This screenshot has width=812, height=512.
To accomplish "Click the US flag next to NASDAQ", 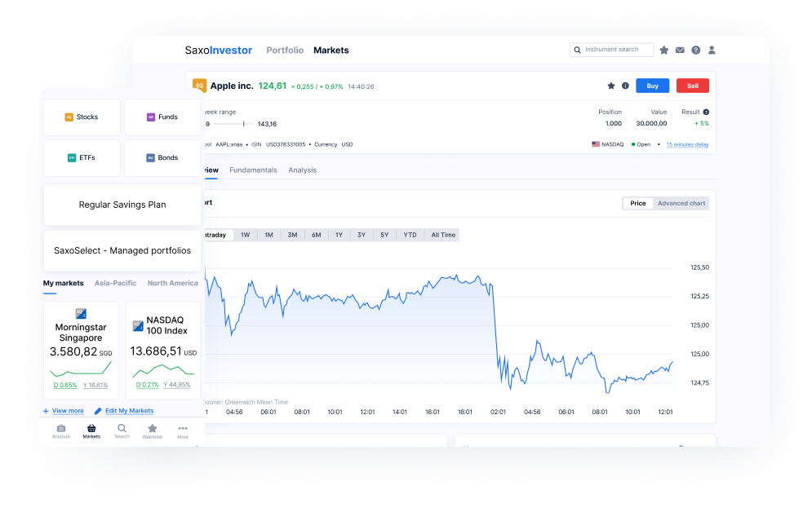I will [x=596, y=144].
